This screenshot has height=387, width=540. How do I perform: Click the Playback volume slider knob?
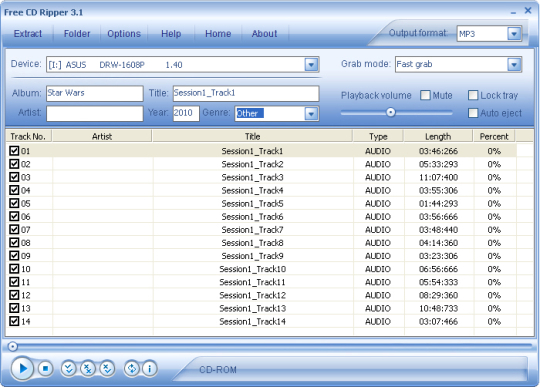click(391, 112)
